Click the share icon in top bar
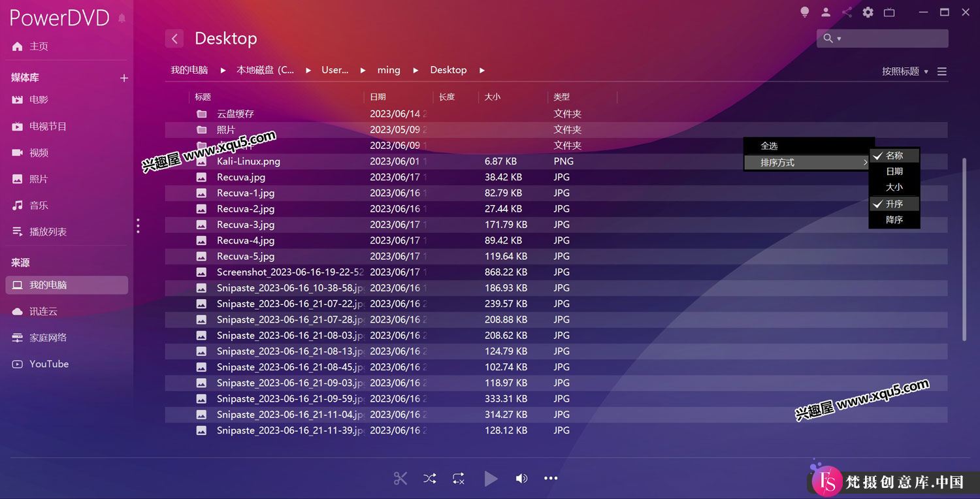The image size is (980, 499). pos(847,12)
